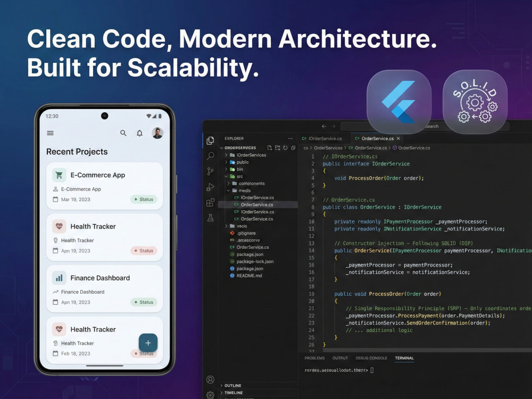The image size is (532, 399).
Task: Close the OrderService.cs editor tab
Action: pyautogui.click(x=398, y=138)
